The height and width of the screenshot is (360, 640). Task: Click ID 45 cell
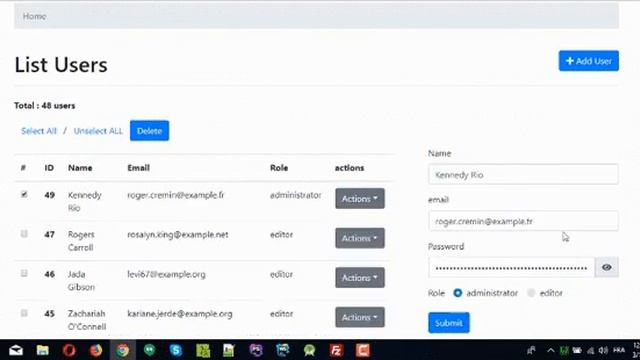pos(49,314)
